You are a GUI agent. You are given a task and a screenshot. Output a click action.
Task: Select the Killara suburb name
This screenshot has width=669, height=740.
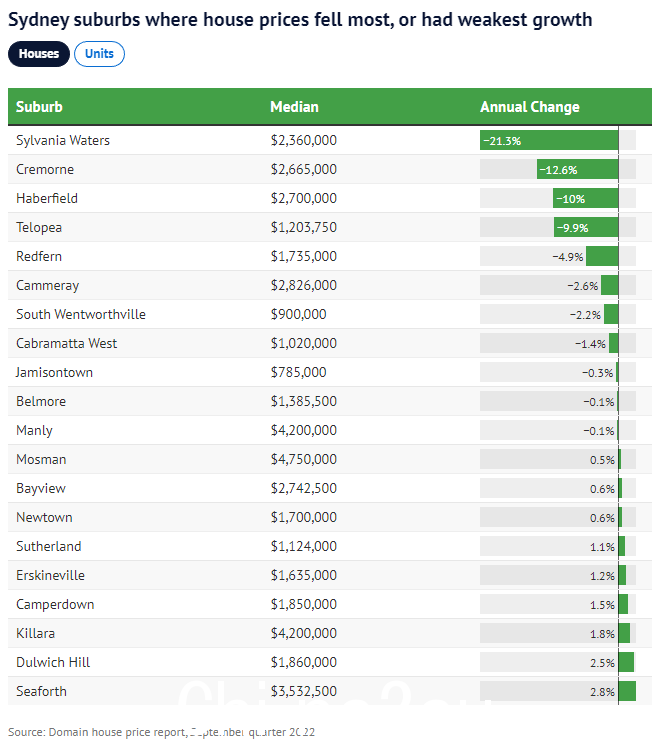tap(35, 633)
